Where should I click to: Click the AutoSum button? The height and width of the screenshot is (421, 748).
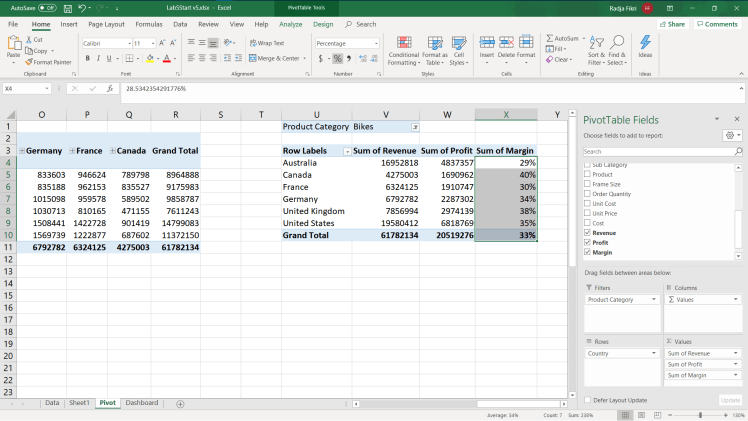[x=561, y=38]
